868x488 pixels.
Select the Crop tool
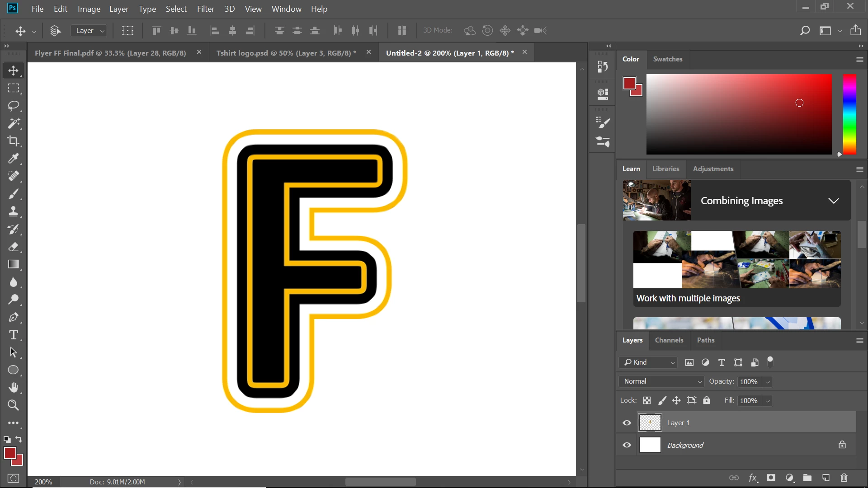(13, 141)
